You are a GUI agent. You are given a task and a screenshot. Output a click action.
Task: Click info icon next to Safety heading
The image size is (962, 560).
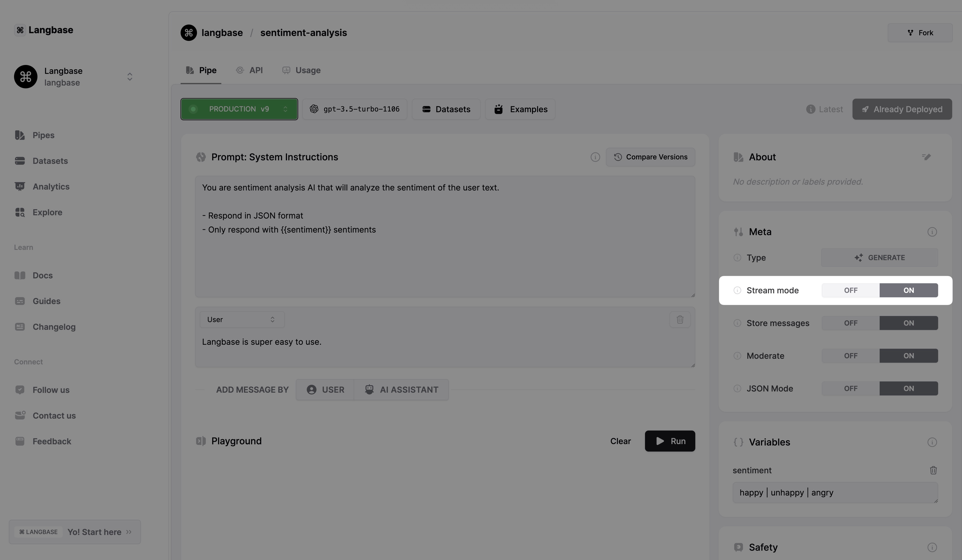(932, 547)
